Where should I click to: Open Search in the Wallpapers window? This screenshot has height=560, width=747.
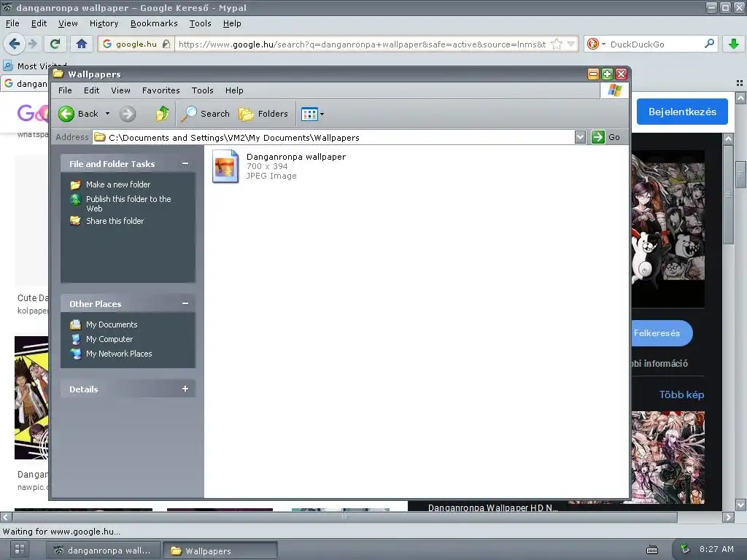(206, 114)
